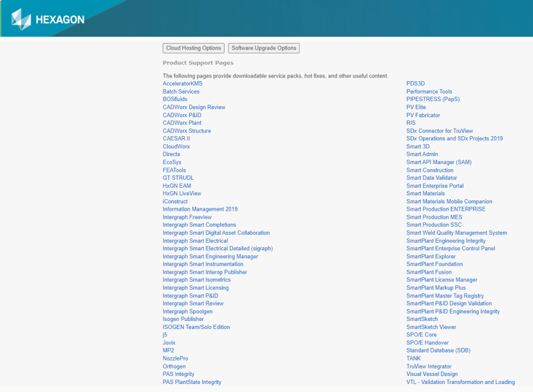Click PV Elite link
This screenshot has height=392, width=533.
[x=416, y=108]
